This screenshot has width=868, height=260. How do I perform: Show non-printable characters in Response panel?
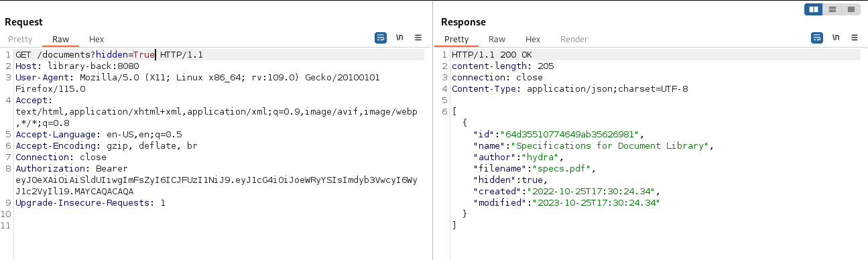click(836, 38)
